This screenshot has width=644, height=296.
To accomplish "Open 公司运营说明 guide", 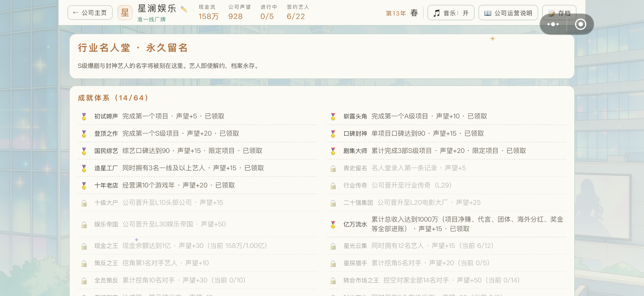I will point(508,13).
